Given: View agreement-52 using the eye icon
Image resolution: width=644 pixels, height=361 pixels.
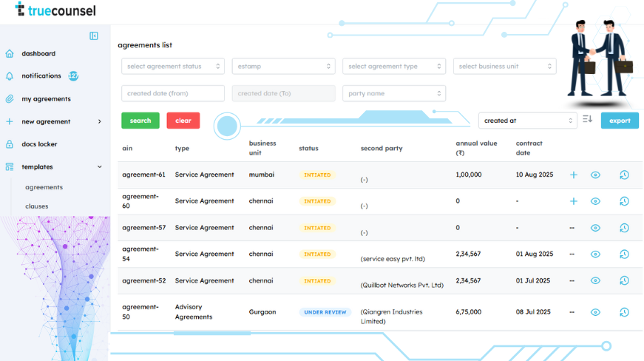Looking at the screenshot, I should click(x=595, y=281).
